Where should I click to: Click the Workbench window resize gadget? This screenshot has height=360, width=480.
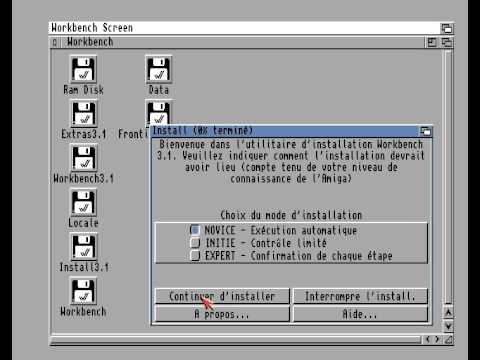pyautogui.click(x=448, y=339)
